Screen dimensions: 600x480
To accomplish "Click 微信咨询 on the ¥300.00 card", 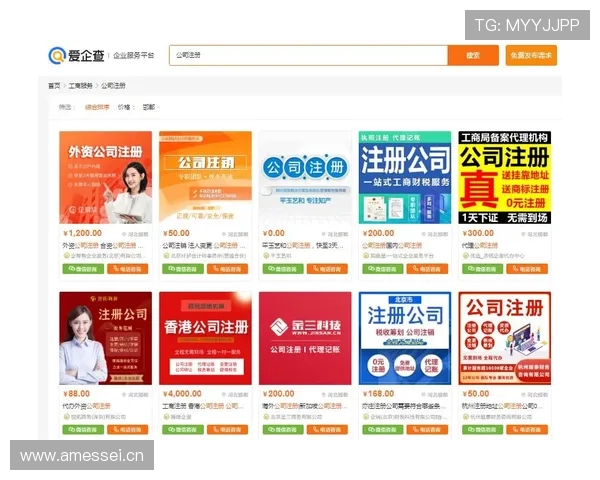I will [483, 269].
